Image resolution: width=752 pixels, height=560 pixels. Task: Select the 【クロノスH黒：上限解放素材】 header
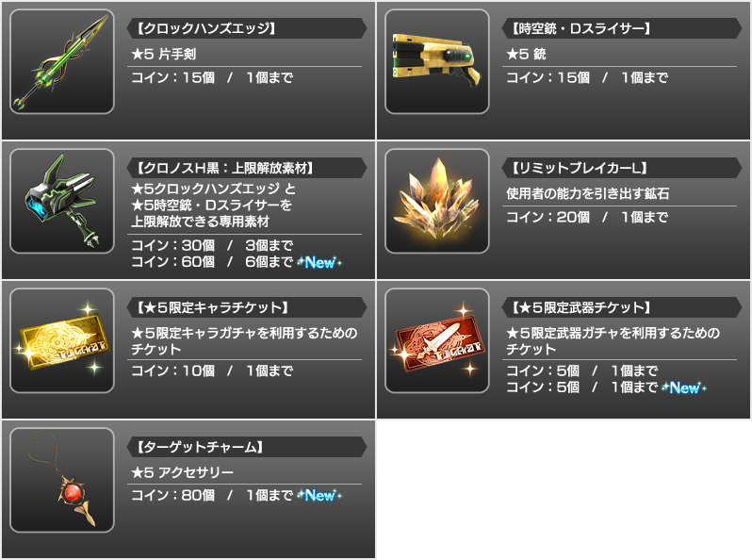pyautogui.click(x=247, y=168)
